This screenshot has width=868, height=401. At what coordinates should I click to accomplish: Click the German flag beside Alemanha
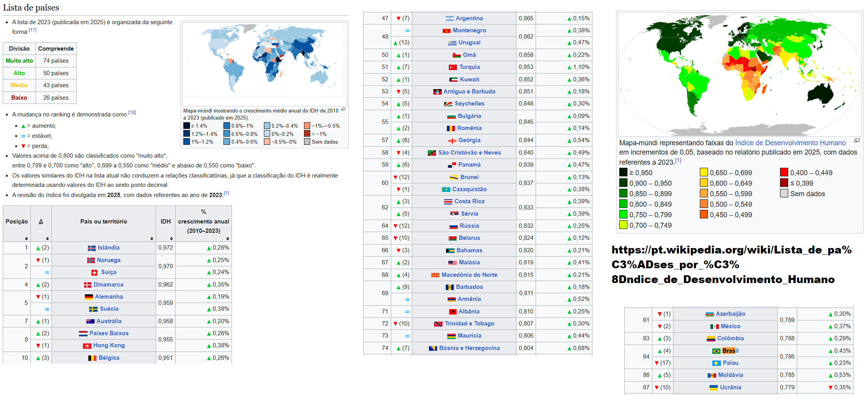click(x=89, y=297)
